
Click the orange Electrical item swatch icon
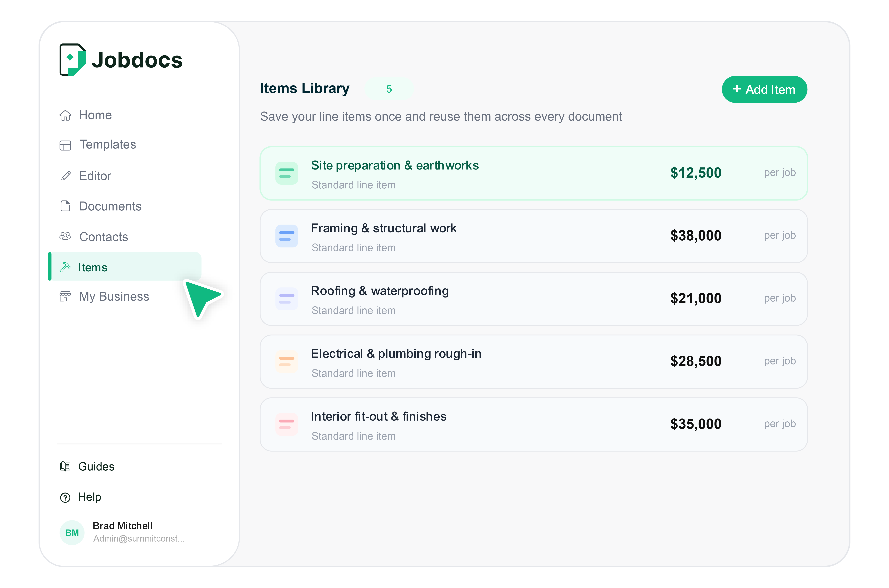pos(286,362)
